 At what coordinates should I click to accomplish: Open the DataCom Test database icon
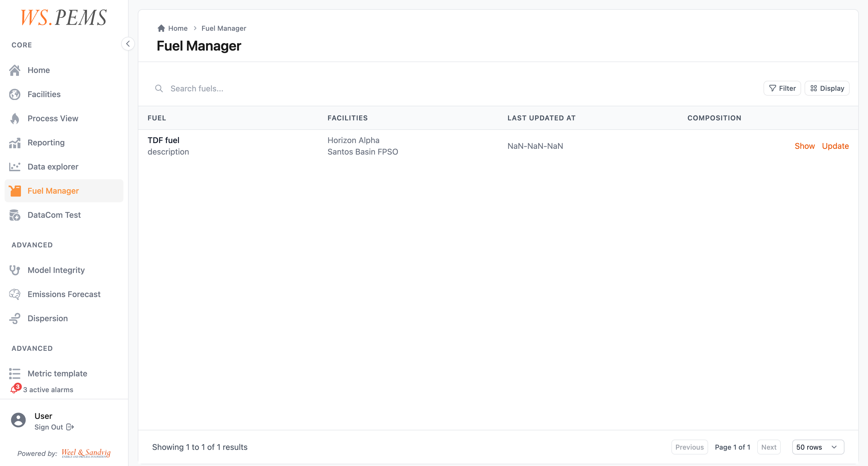pyautogui.click(x=14, y=215)
